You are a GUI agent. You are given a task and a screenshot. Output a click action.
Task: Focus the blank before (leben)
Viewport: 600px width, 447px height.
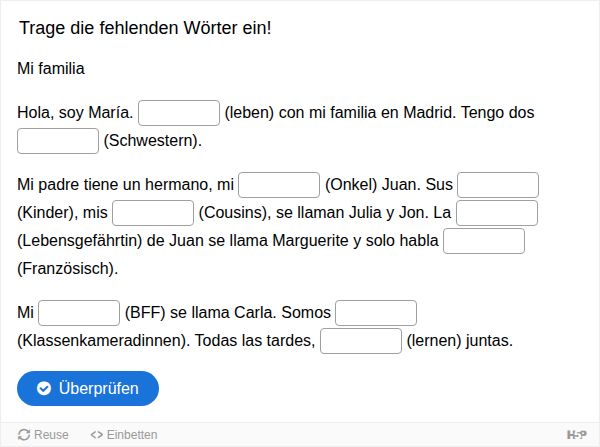(x=179, y=113)
